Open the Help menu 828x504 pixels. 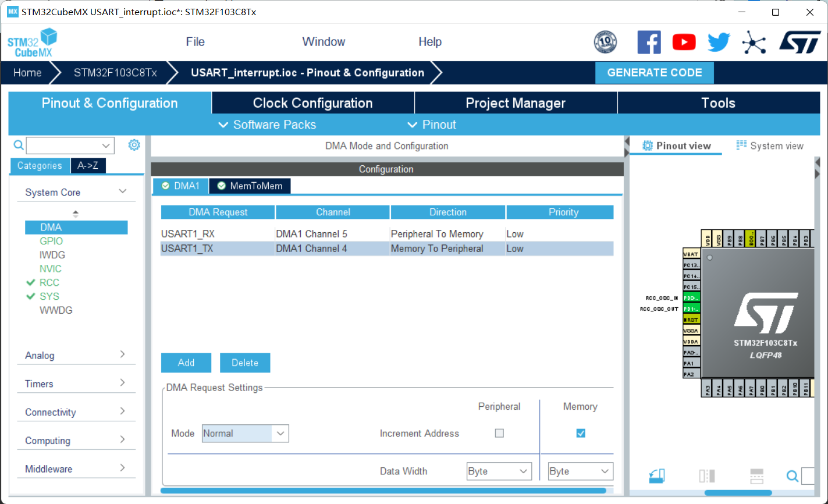click(430, 42)
